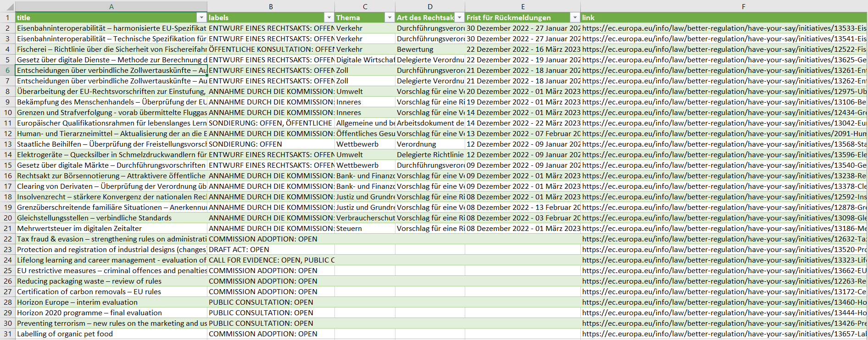Open link ending 'initiatives/13568-Sta'
Viewport: 868px width, 340px height.
click(x=724, y=144)
